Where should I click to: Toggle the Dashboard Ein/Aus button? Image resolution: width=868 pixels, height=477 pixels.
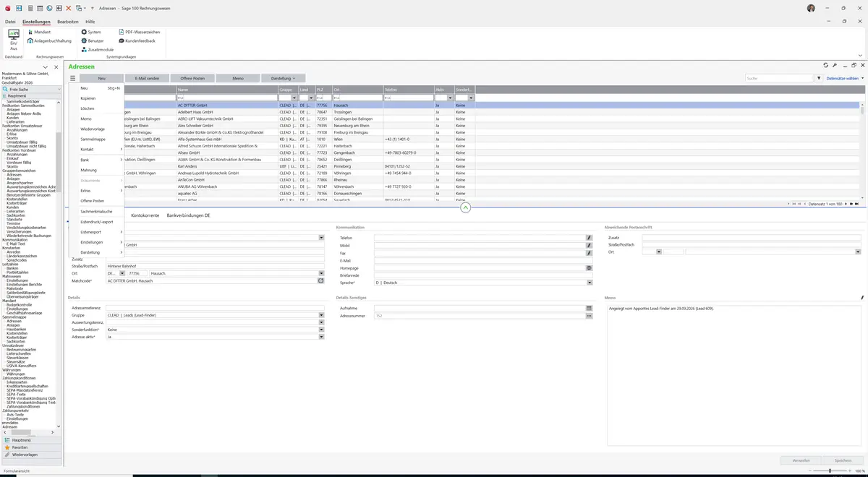tap(13, 39)
